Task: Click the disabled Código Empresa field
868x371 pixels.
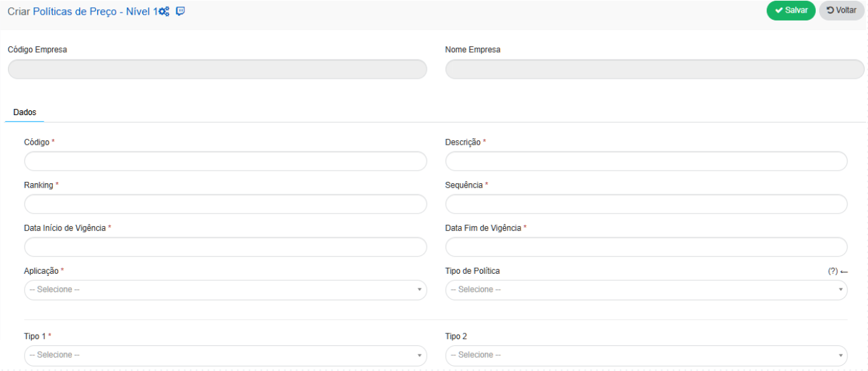Action: 217,69
